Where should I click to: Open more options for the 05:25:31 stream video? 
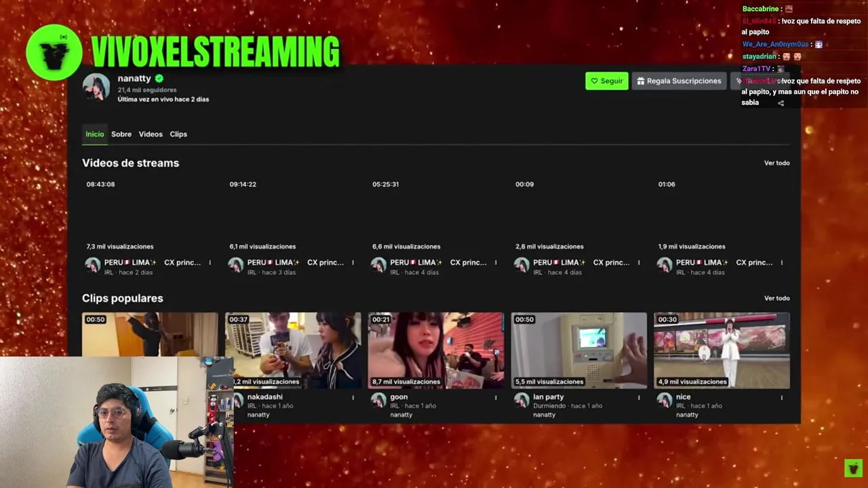(x=496, y=263)
